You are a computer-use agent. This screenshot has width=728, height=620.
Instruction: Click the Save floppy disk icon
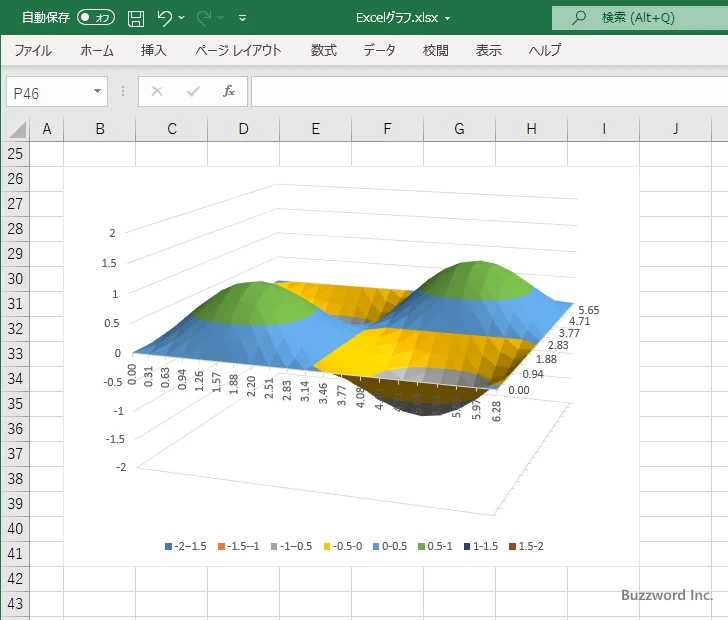coord(136,18)
